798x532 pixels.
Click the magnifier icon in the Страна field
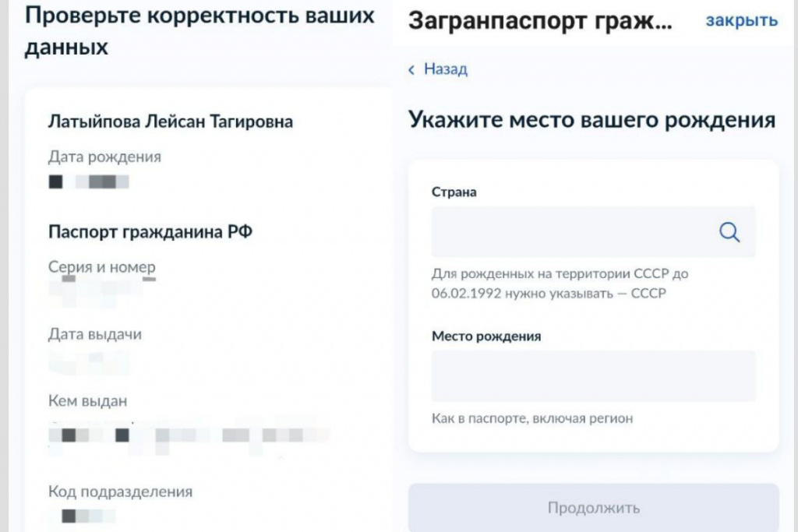point(729,232)
